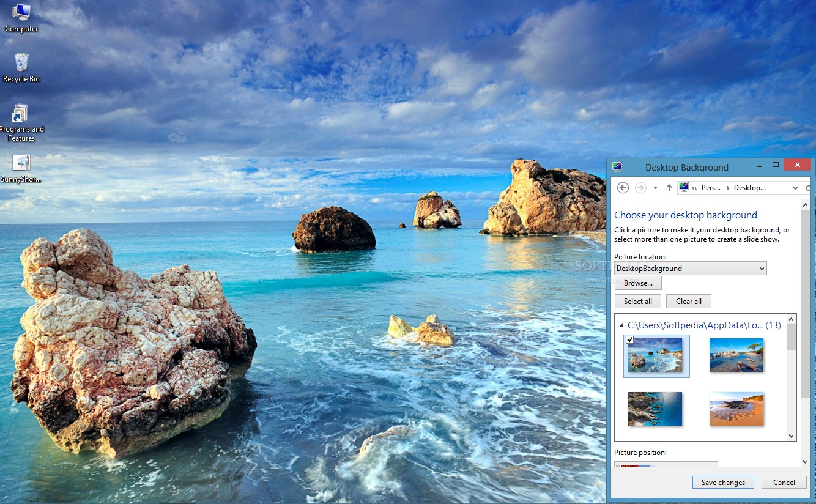Click the 'Picture location:' label
Viewport: 816px width, 504px height.
point(640,257)
